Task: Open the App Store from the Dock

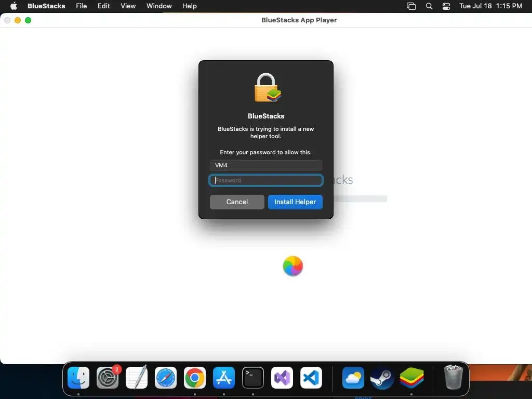Action: coord(224,378)
